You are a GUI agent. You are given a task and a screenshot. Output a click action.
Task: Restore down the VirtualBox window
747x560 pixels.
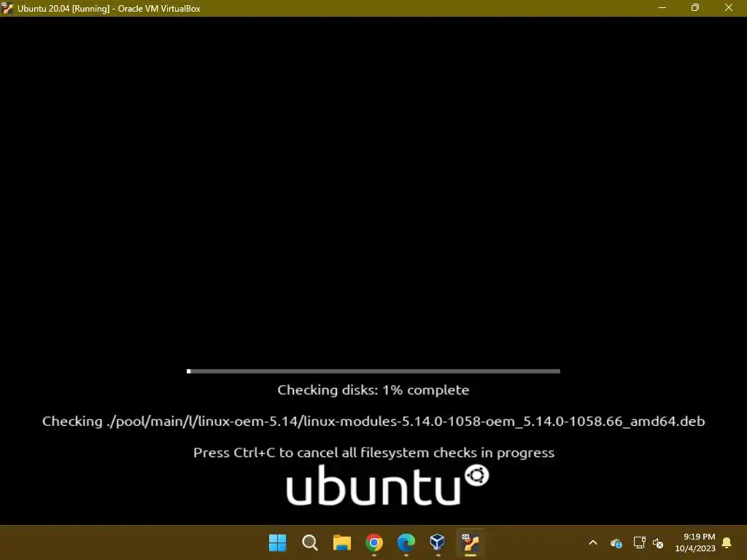(x=695, y=7)
